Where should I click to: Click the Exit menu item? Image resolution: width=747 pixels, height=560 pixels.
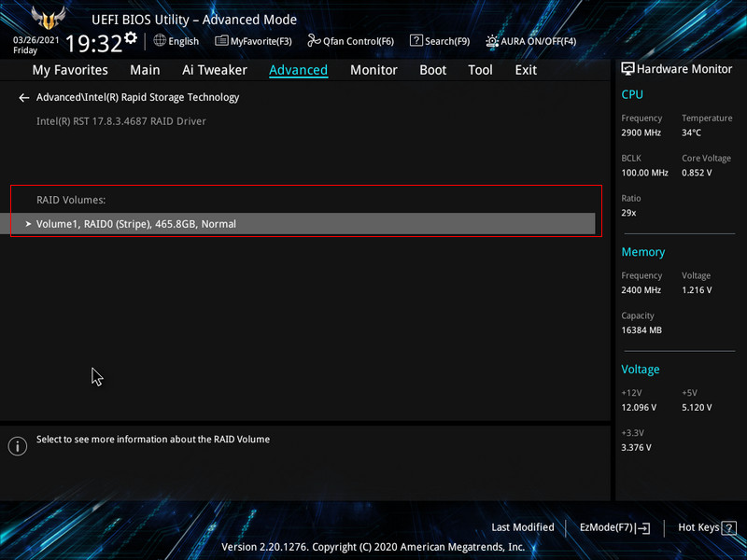tap(526, 70)
